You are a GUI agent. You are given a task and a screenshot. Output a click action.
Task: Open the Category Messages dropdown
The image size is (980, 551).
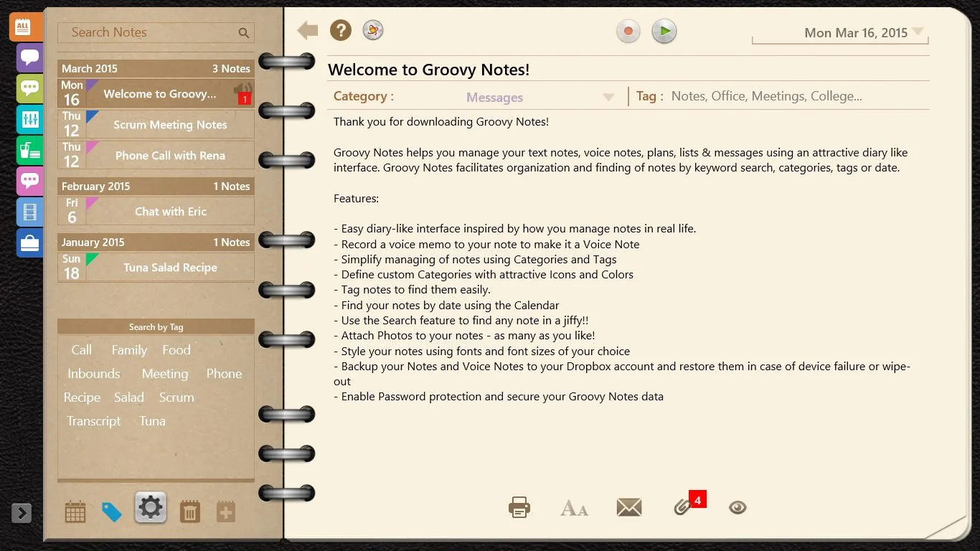point(540,97)
